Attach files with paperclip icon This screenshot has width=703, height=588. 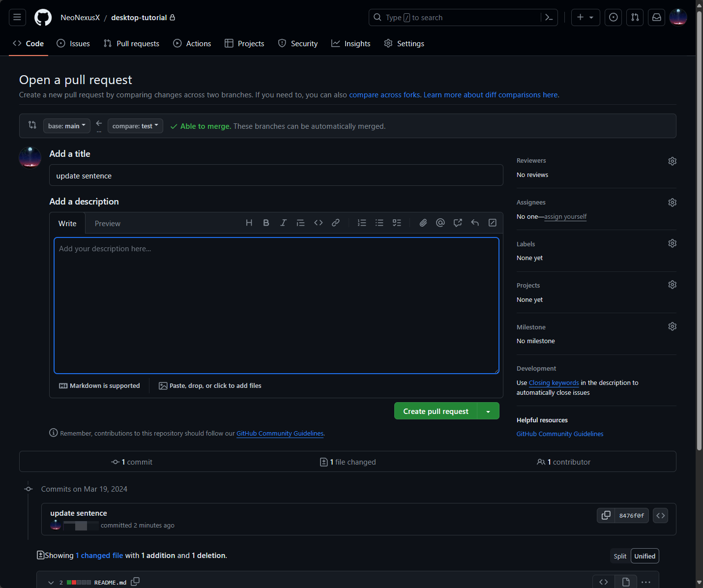point(423,223)
